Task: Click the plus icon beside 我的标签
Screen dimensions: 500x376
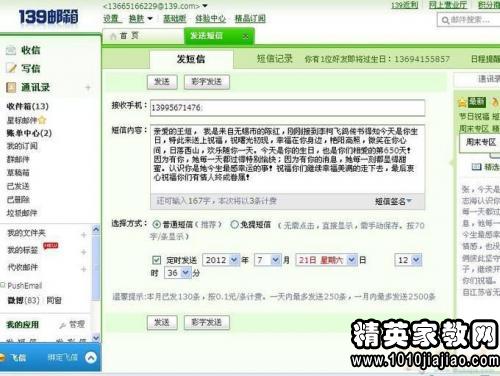Action: click(84, 252)
